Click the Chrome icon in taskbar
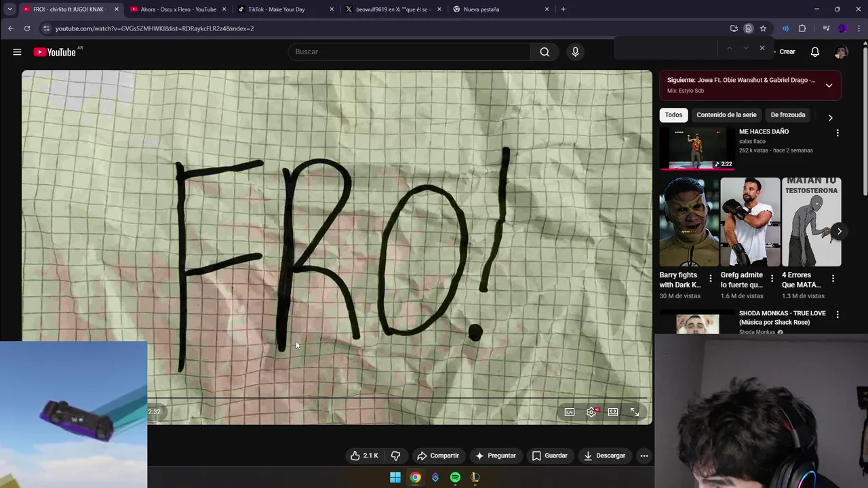The width and height of the screenshot is (868, 488). pos(415,477)
